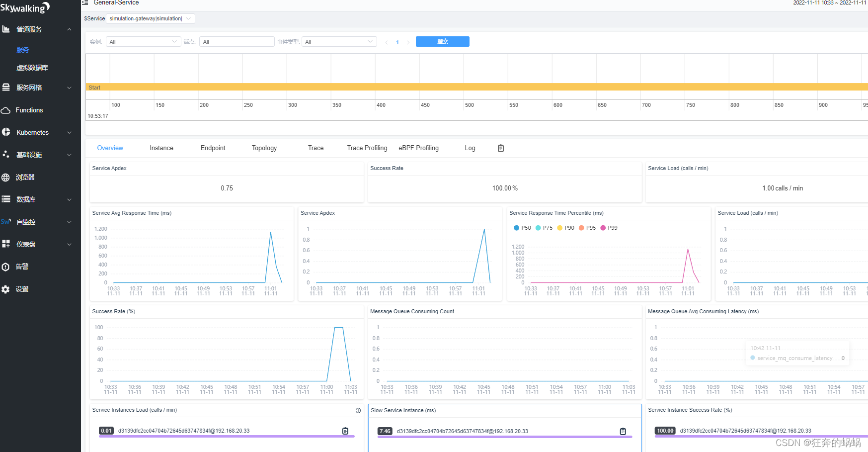The width and height of the screenshot is (868, 452).
Task: Go to next page arrow in event pager
Action: pyautogui.click(x=408, y=42)
